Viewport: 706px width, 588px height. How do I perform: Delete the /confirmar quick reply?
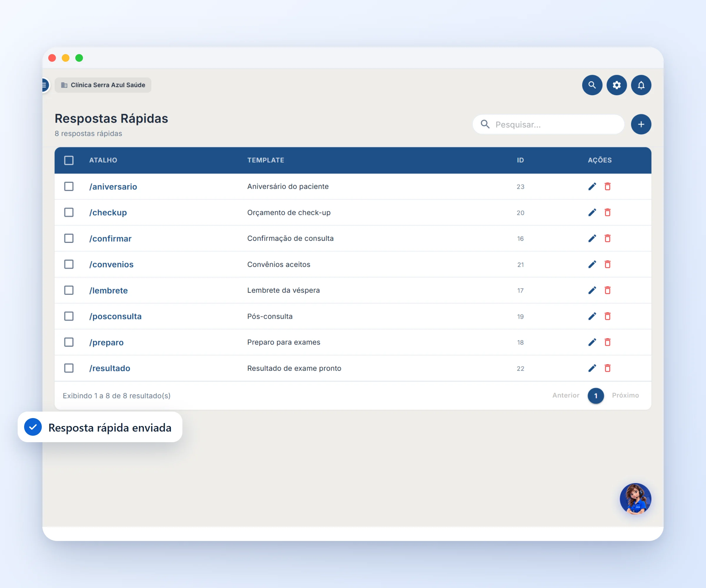[x=607, y=238]
